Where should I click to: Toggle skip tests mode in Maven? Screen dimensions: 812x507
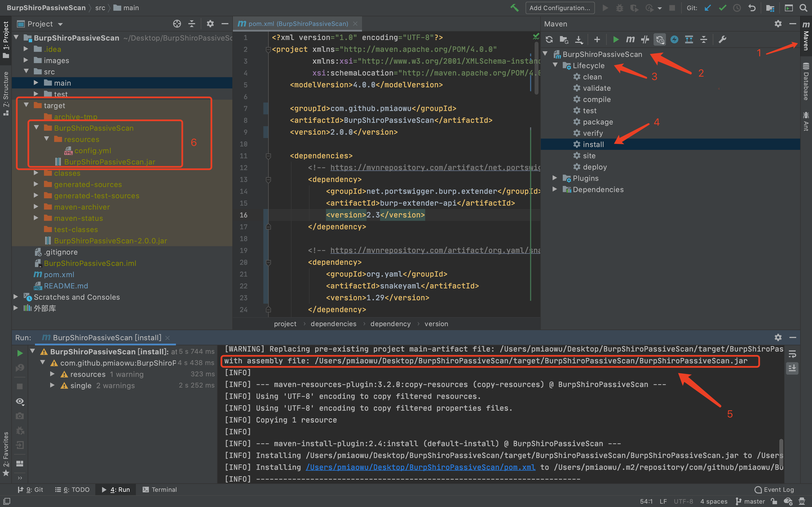(674, 39)
